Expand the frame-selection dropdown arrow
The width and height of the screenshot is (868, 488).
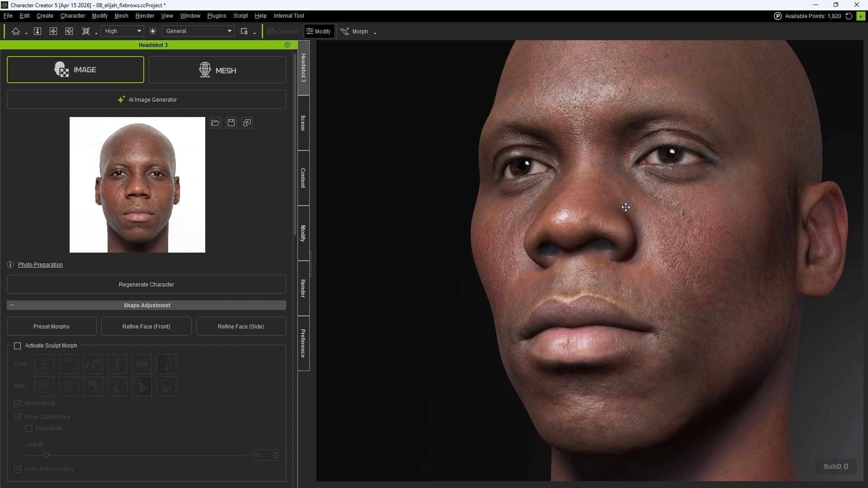coord(96,33)
